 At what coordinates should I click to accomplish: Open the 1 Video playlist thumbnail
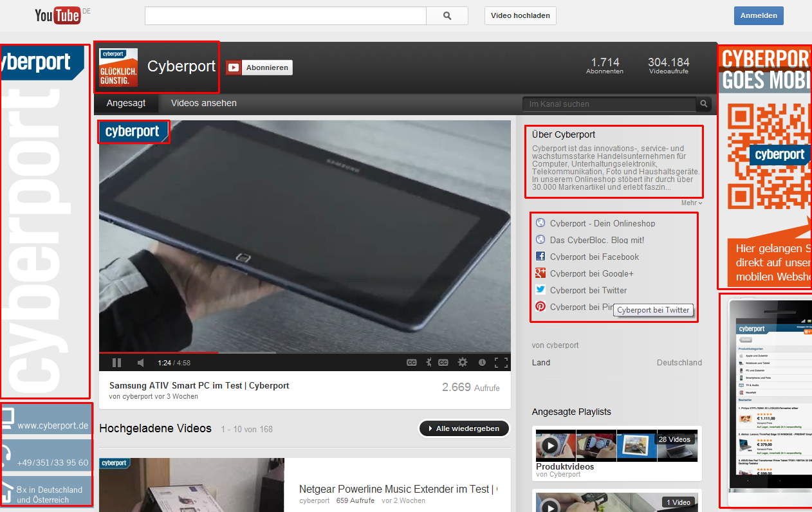pyautogui.click(x=617, y=504)
